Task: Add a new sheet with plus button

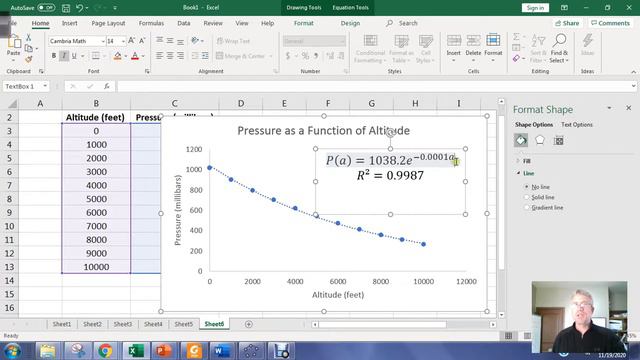Action: pos(249,324)
